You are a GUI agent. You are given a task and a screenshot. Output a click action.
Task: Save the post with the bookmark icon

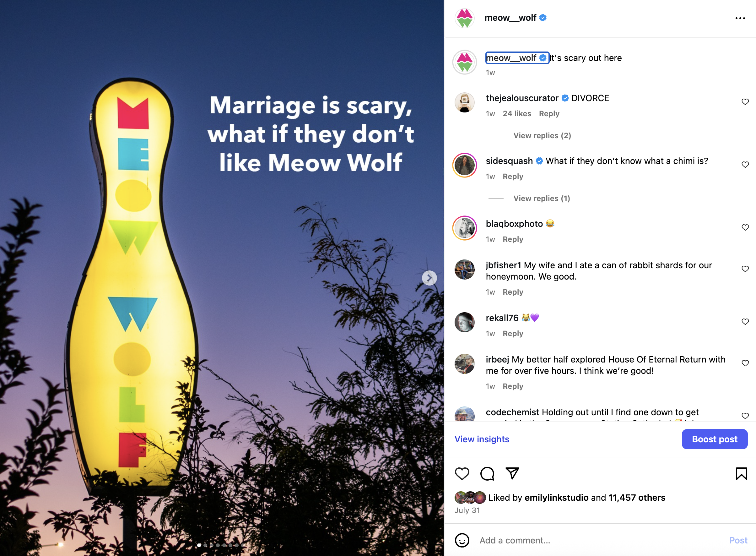(x=741, y=474)
